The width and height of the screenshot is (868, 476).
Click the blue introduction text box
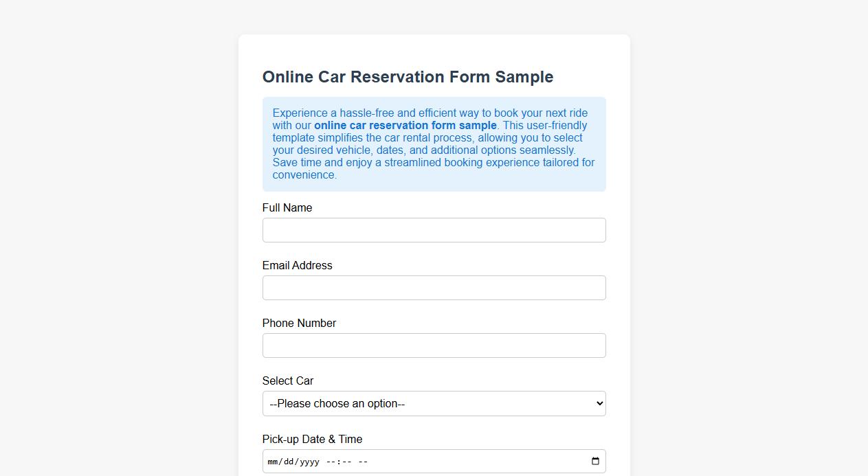(434, 144)
